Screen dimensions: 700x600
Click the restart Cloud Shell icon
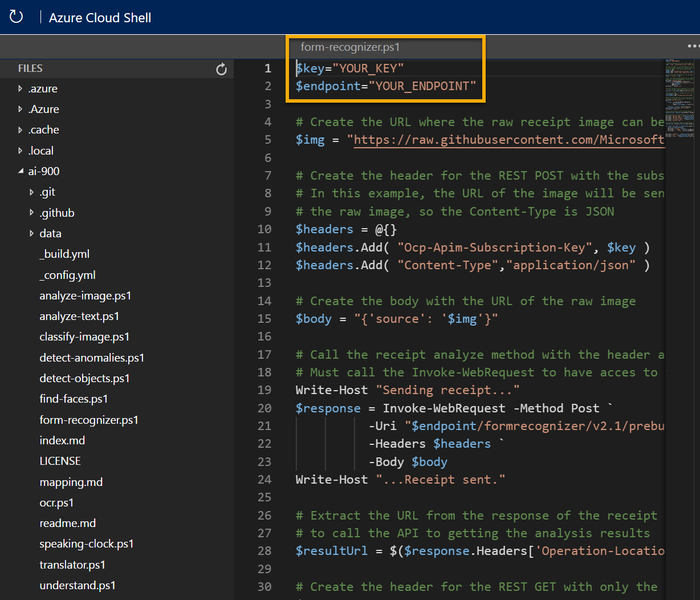click(x=17, y=17)
